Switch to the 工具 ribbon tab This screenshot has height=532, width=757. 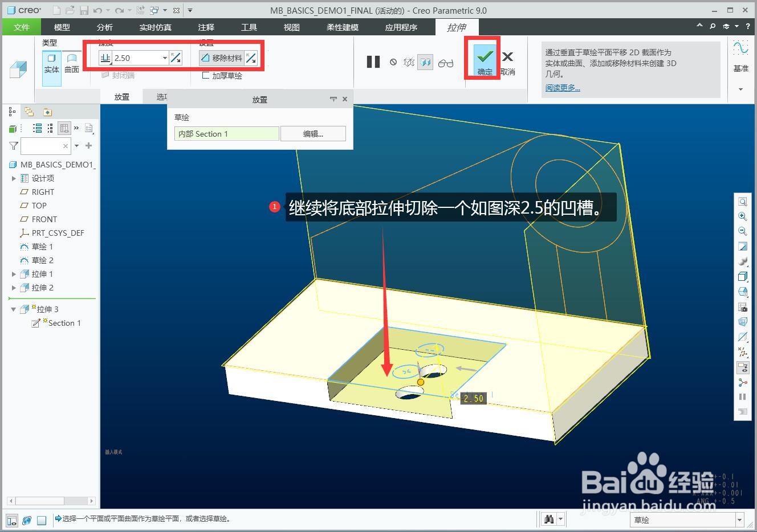[249, 27]
